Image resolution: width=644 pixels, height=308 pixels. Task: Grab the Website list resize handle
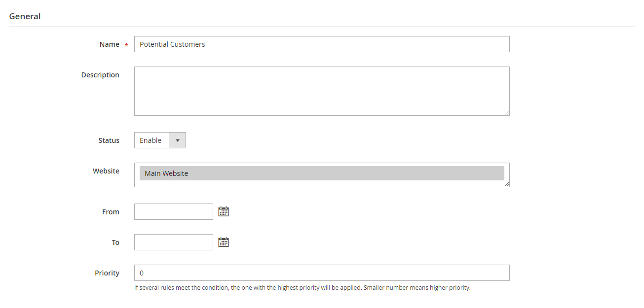click(x=507, y=184)
